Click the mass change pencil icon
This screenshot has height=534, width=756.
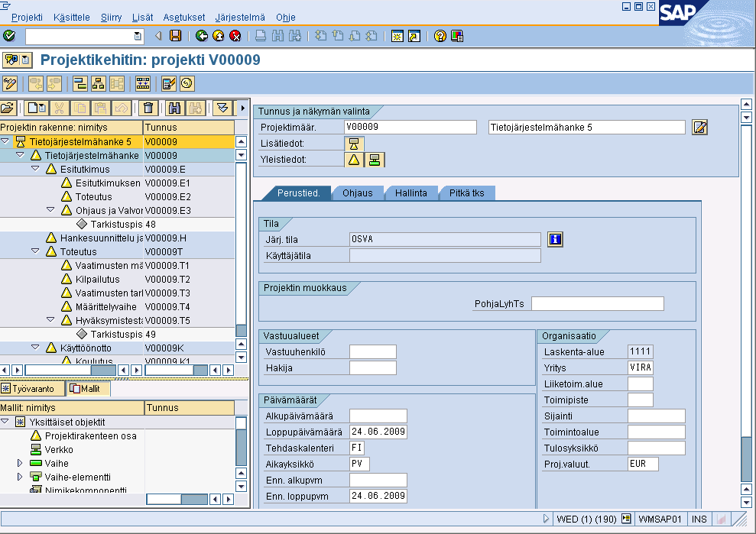coord(169,83)
